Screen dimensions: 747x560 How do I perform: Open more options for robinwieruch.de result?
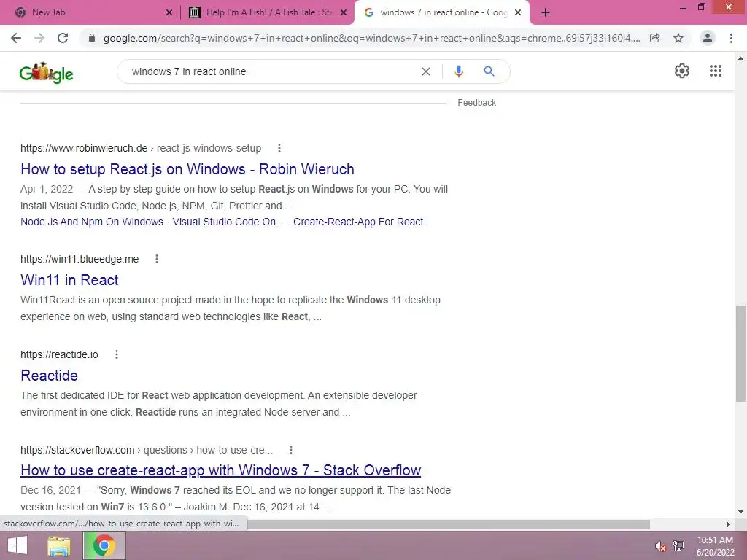coord(279,148)
